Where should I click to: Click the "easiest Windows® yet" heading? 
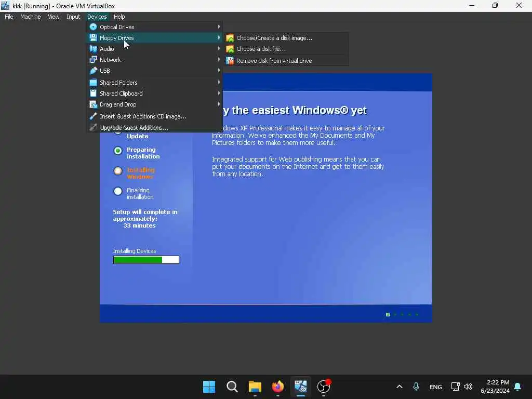[309, 110]
